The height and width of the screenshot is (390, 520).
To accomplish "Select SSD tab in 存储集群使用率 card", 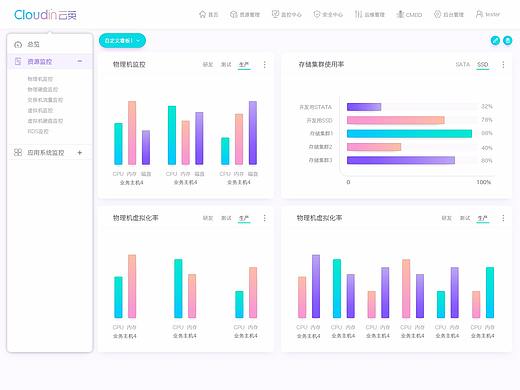I will click(482, 64).
